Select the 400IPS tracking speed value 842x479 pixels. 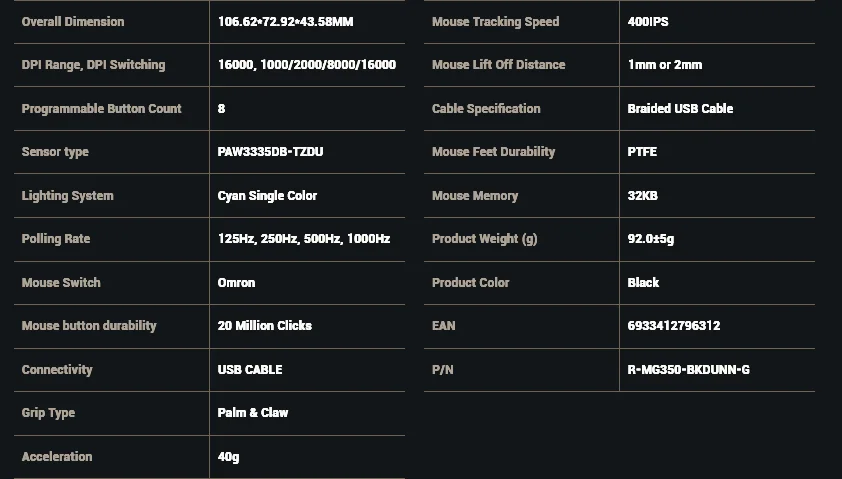click(x=648, y=22)
